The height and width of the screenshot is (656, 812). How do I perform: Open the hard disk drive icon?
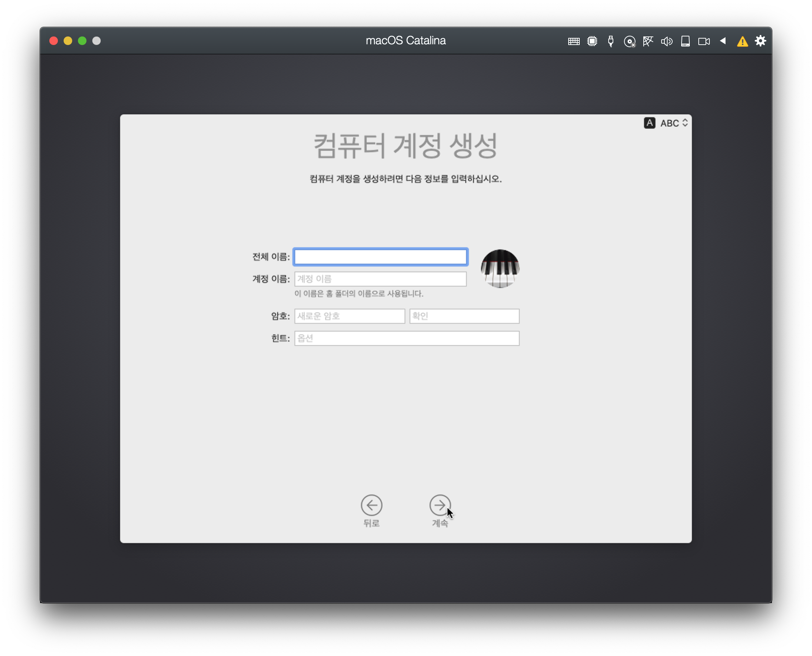click(685, 41)
